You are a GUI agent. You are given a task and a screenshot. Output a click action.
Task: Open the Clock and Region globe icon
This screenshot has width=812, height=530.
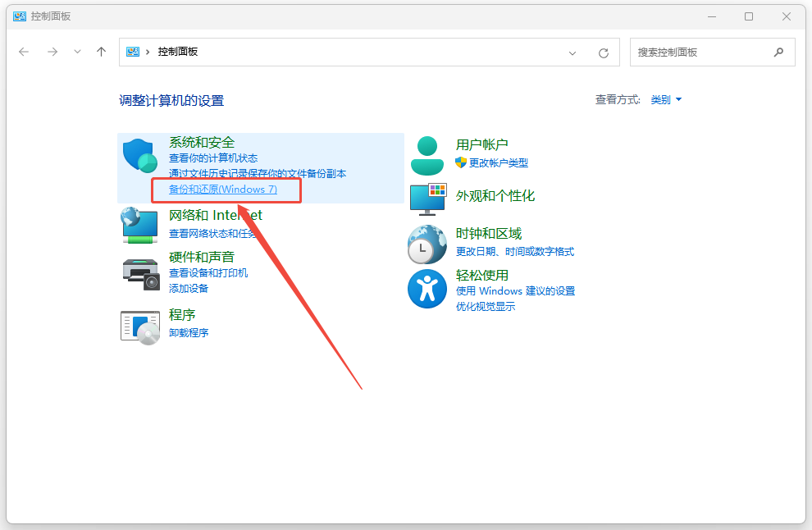[427, 244]
